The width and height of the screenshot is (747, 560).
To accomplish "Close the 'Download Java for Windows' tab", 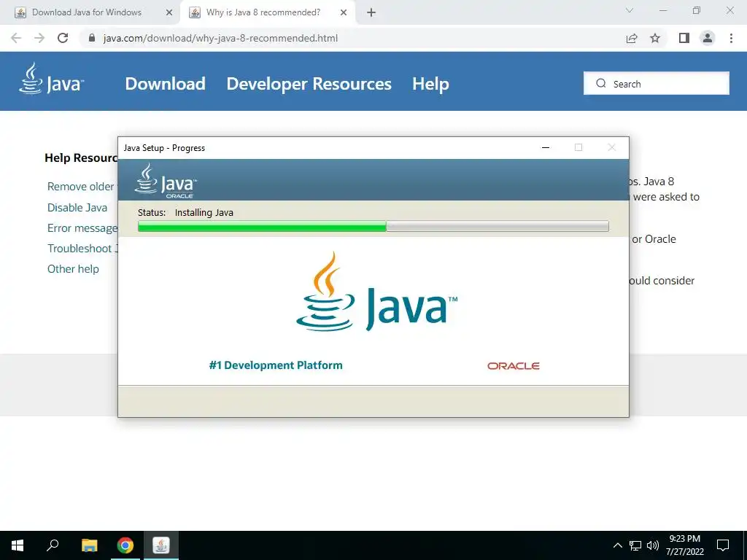I will [169, 13].
